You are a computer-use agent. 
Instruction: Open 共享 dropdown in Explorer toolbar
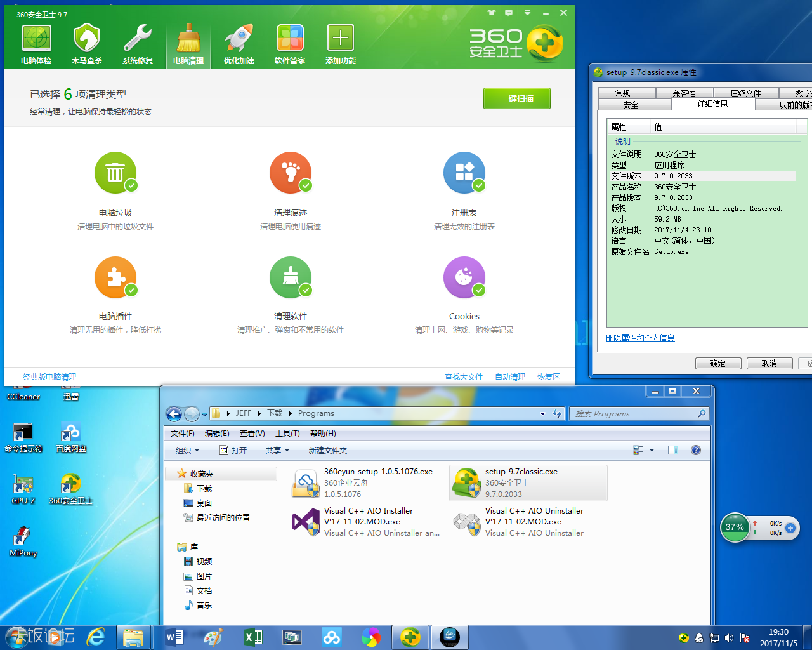pos(277,450)
